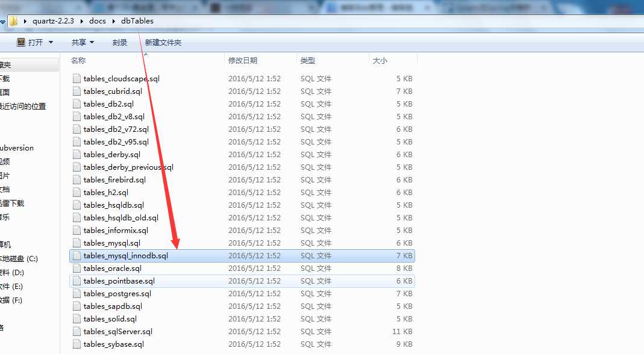Click file icon of tables_h2.sql

pyautogui.click(x=77, y=192)
